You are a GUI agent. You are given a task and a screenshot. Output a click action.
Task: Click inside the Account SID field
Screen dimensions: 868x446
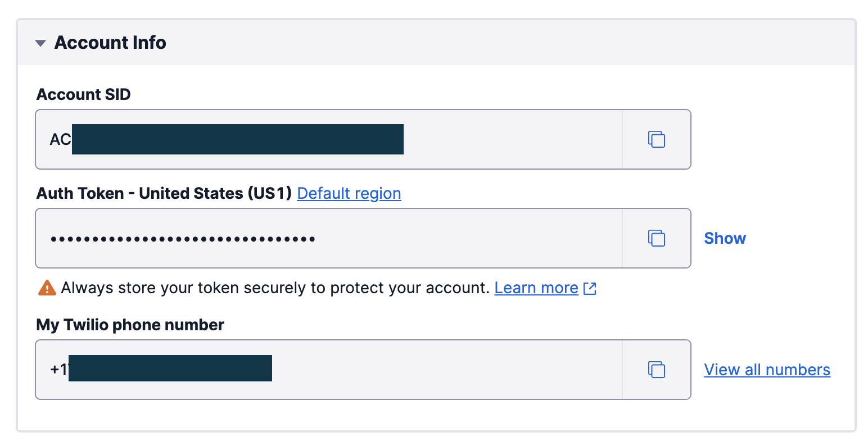[x=506, y=139]
